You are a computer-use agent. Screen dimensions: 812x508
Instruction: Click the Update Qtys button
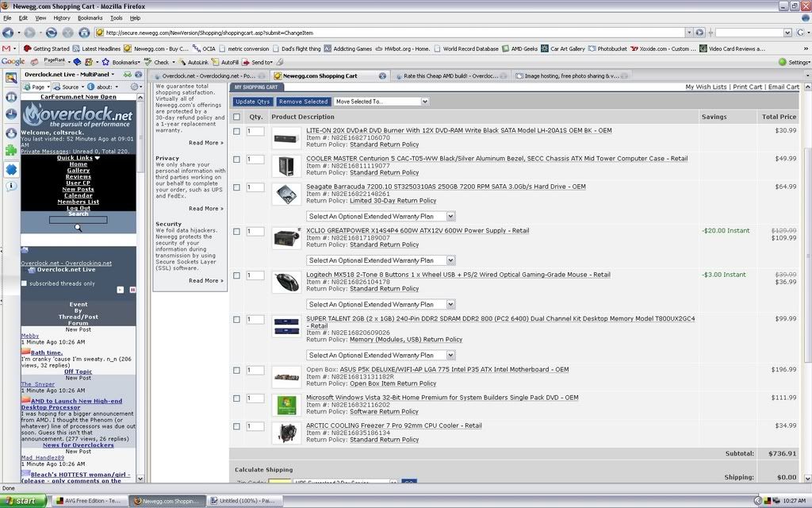coord(253,102)
